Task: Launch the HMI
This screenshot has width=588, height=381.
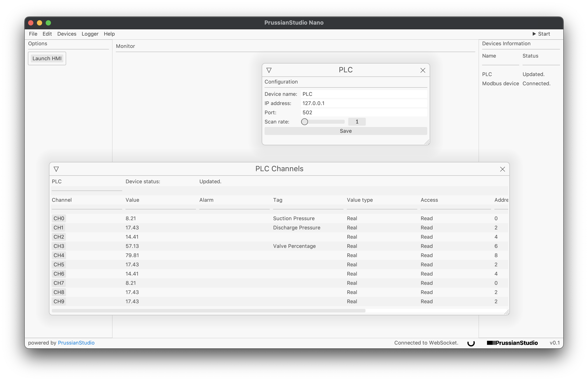Action: coord(47,58)
